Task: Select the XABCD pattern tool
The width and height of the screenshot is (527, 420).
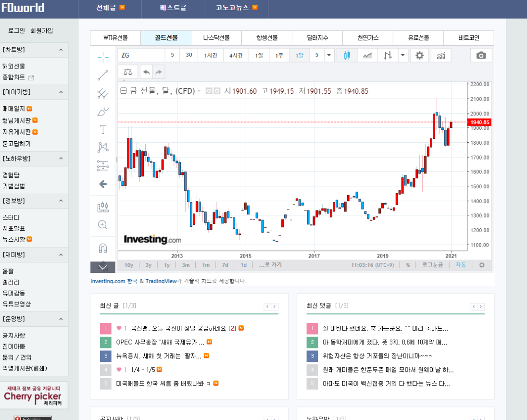Action: point(103,147)
